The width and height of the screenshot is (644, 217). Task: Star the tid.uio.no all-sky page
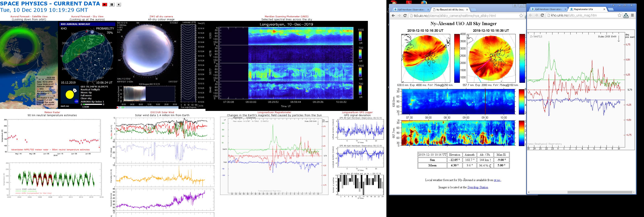pos(521,16)
